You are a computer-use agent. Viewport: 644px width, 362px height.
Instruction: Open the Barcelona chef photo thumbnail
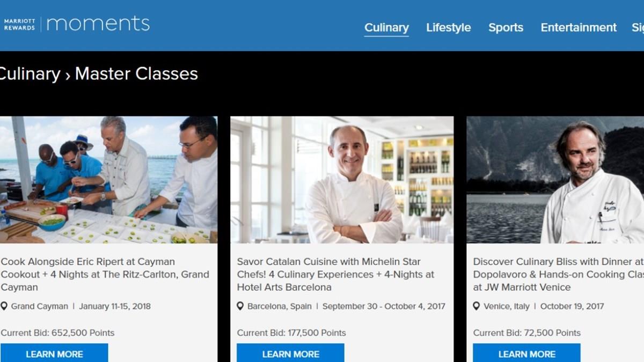click(342, 180)
